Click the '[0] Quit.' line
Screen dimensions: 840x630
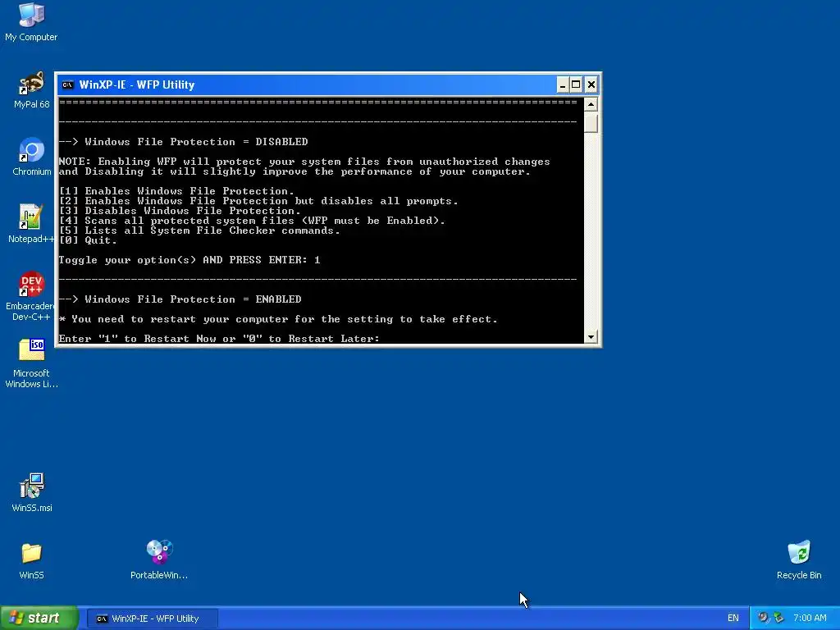[88, 240]
